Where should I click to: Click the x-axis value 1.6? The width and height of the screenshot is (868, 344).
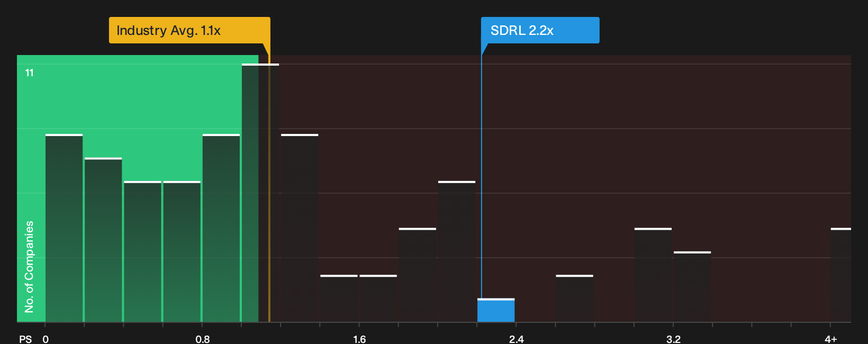click(359, 339)
